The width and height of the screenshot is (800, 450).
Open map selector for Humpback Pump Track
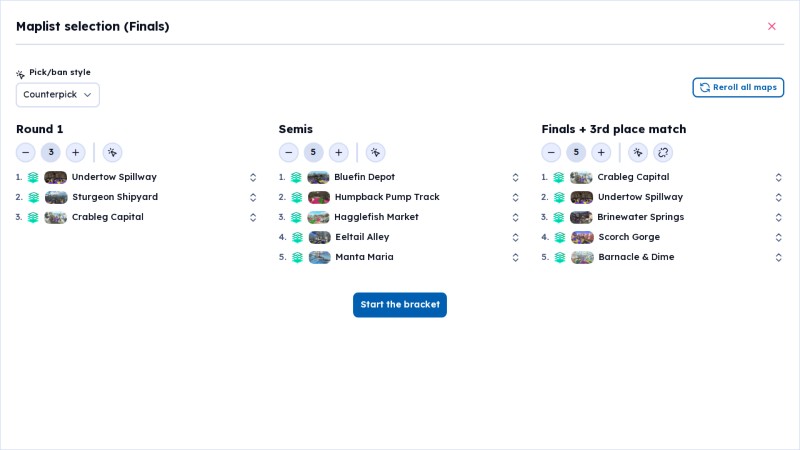click(x=515, y=197)
